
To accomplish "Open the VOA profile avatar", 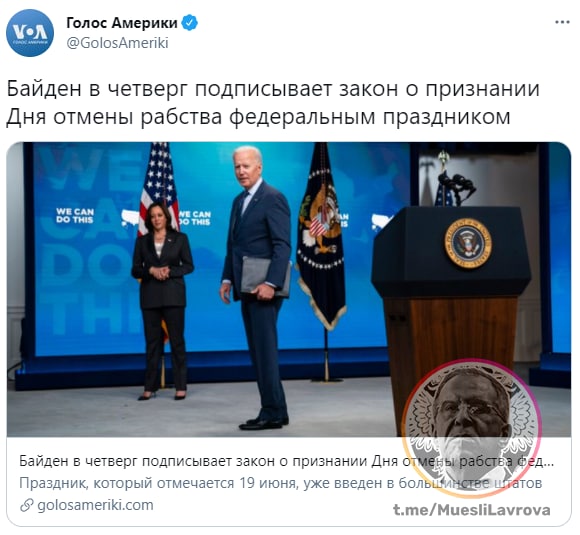I will pyautogui.click(x=30, y=33).
